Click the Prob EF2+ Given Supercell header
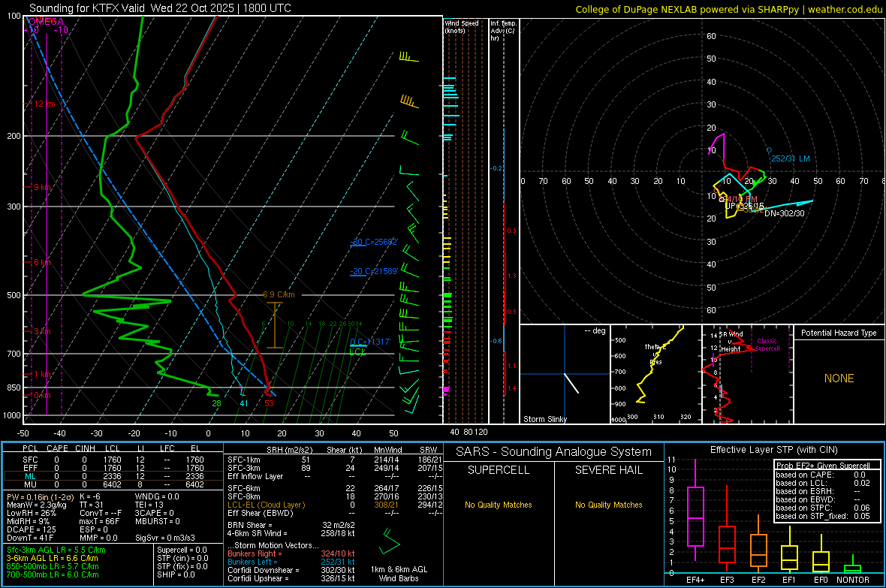 (823, 466)
